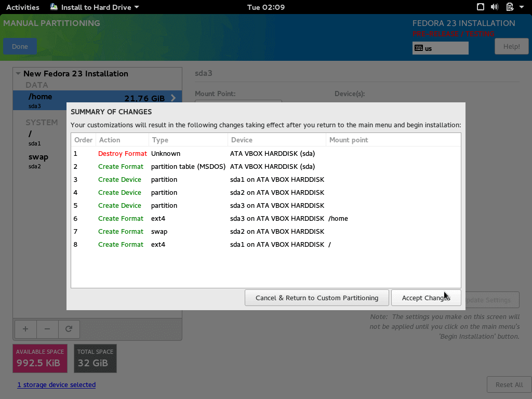The width and height of the screenshot is (532, 399).
Task: Open the 1 storage device selected link
Action: coord(56,385)
